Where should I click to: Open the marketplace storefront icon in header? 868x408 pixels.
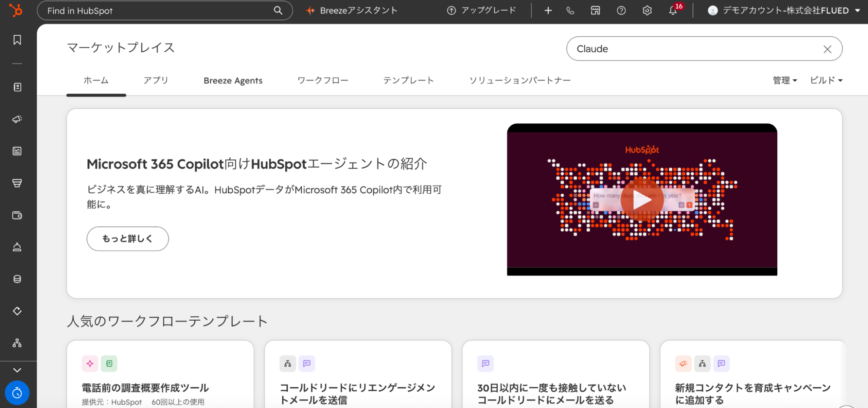(x=595, y=10)
